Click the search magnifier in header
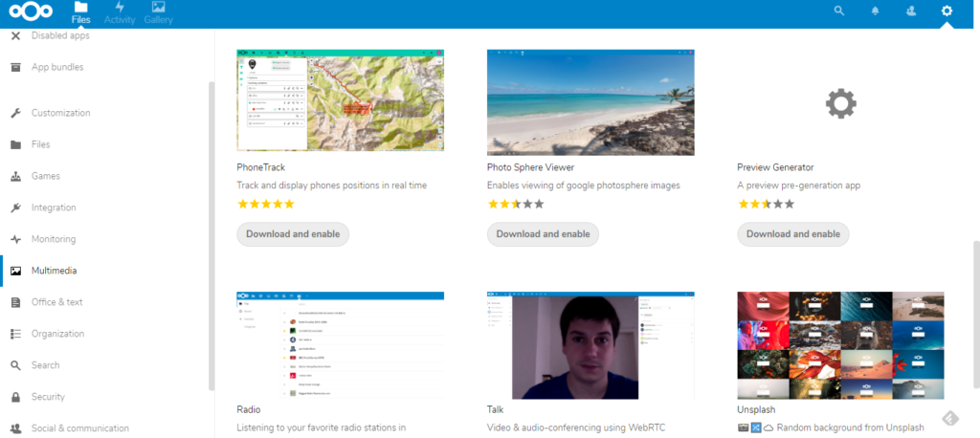 [839, 11]
